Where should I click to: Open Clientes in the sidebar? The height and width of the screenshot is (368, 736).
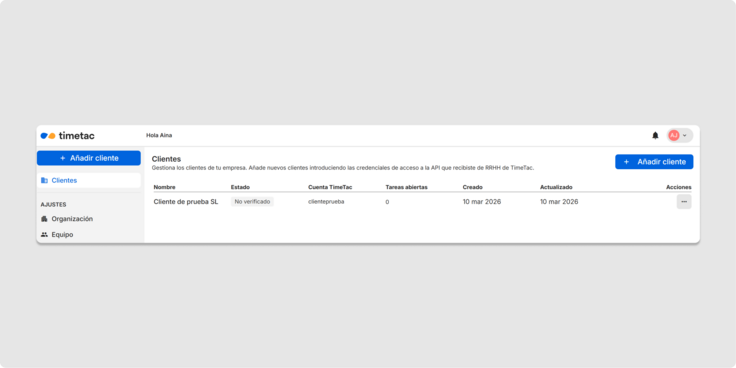(x=89, y=180)
